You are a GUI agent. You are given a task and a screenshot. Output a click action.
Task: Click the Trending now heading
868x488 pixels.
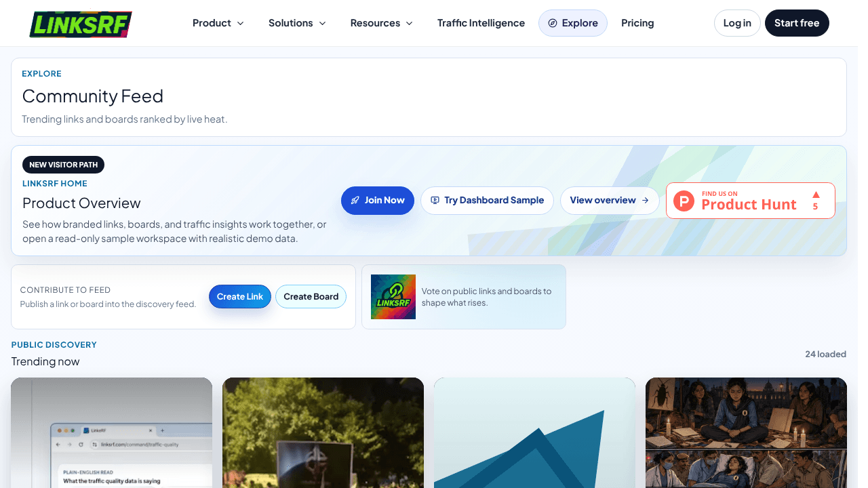coord(45,361)
